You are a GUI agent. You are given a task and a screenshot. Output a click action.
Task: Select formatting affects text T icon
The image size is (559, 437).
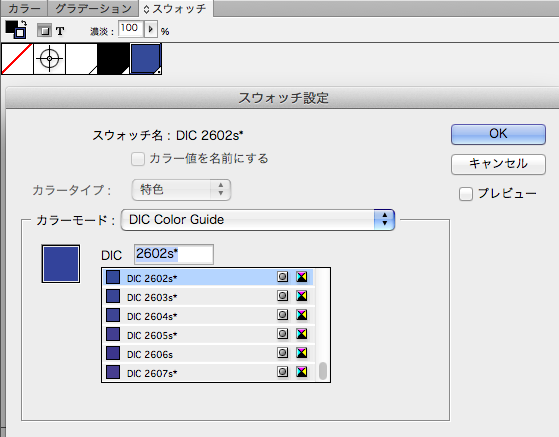[60, 31]
